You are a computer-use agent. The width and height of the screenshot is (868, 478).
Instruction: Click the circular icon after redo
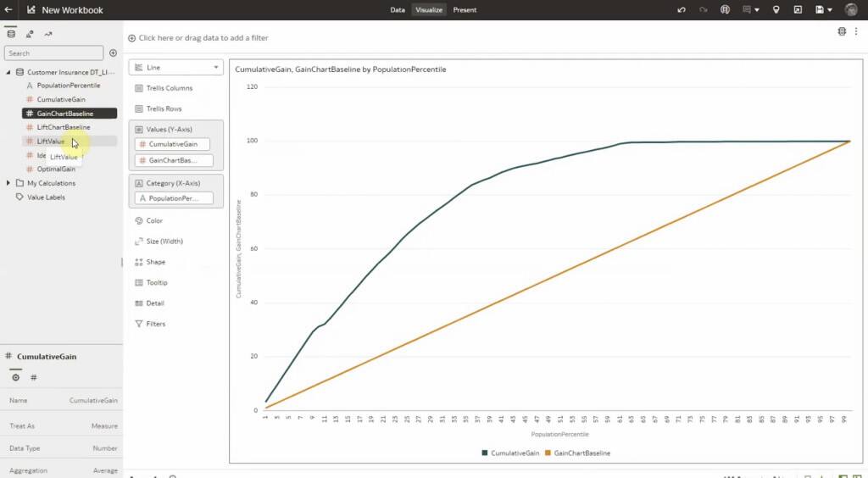click(x=725, y=9)
